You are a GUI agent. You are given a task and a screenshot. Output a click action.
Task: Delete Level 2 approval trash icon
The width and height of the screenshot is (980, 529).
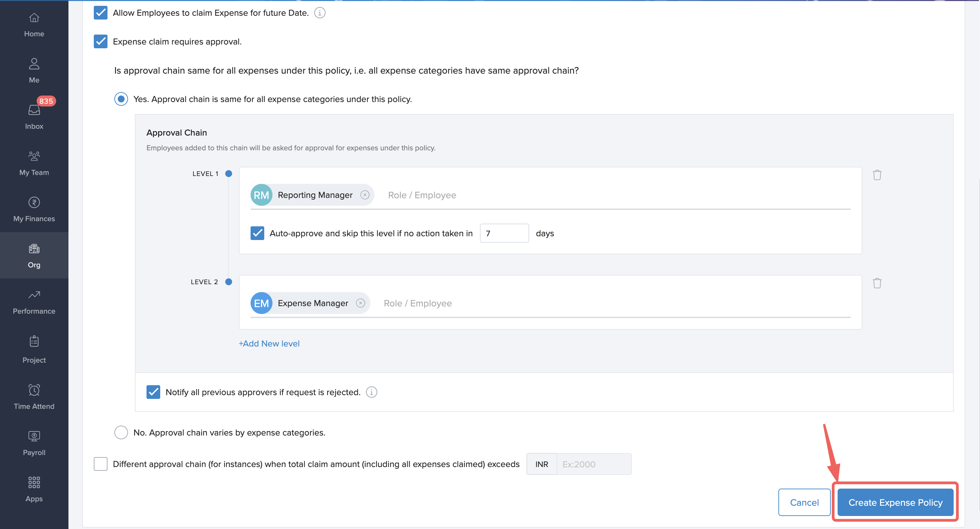coord(877,283)
